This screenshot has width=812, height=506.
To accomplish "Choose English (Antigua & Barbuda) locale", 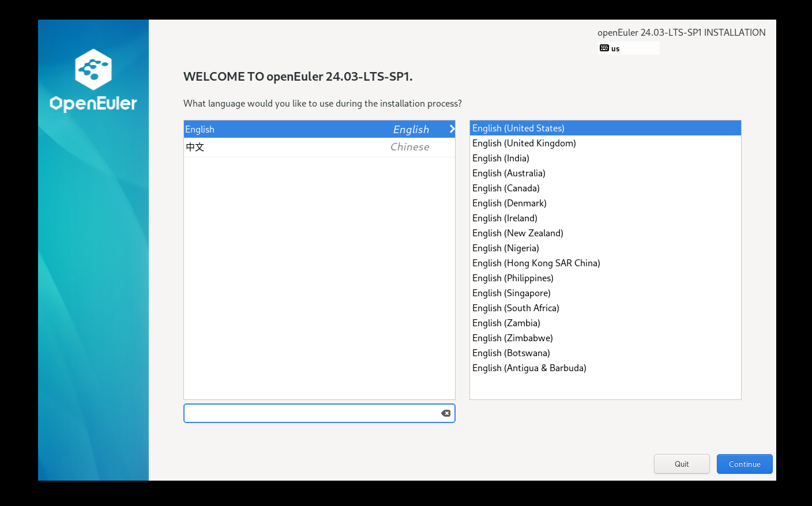I will pyautogui.click(x=606, y=368).
